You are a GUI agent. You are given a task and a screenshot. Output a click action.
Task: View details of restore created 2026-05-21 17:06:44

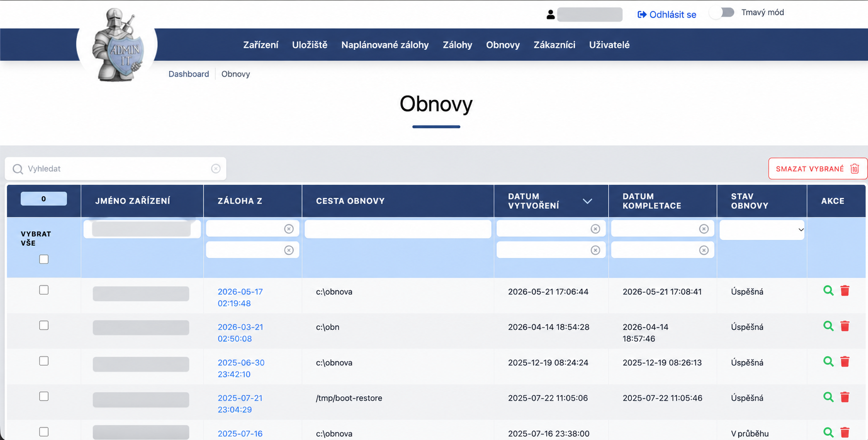pyautogui.click(x=829, y=291)
